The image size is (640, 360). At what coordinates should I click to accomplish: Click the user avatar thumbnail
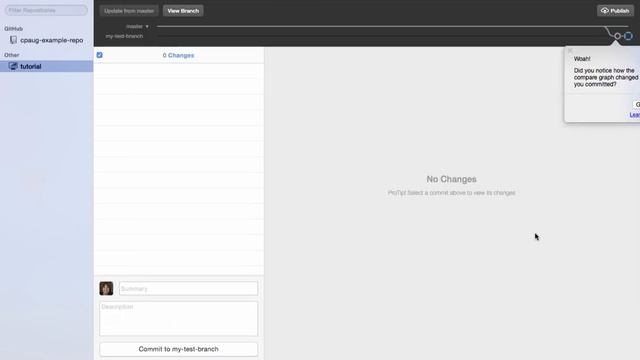pyautogui.click(x=106, y=289)
